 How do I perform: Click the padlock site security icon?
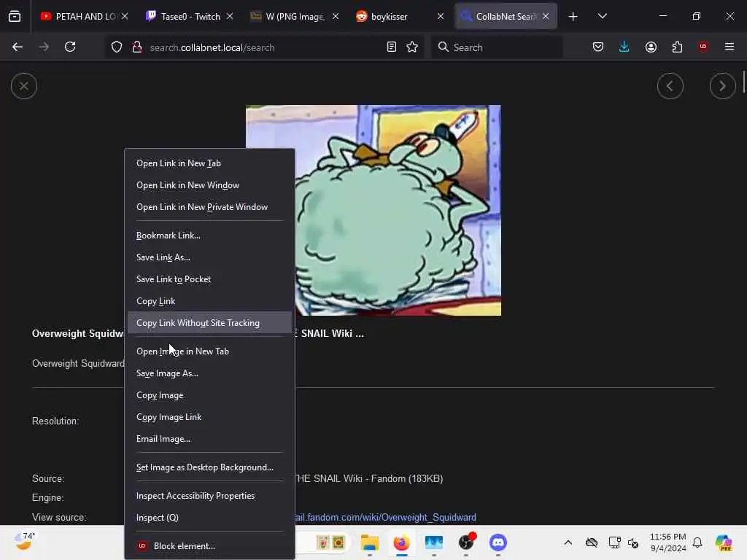(x=137, y=47)
